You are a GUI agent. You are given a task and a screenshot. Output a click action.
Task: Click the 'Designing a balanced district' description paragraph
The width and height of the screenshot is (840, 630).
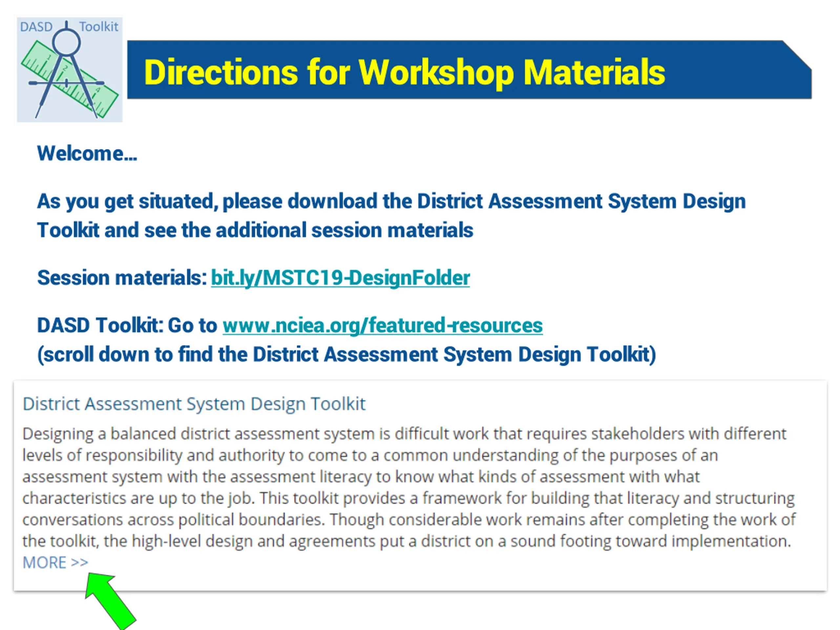coord(409,488)
